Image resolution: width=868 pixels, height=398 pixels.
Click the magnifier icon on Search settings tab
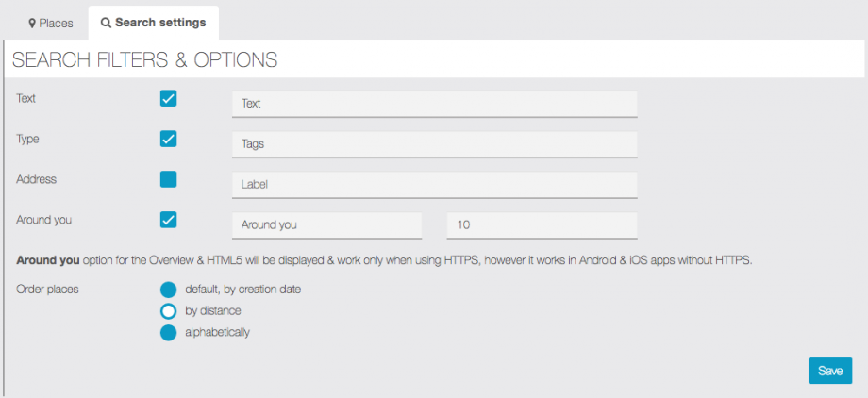pos(106,23)
